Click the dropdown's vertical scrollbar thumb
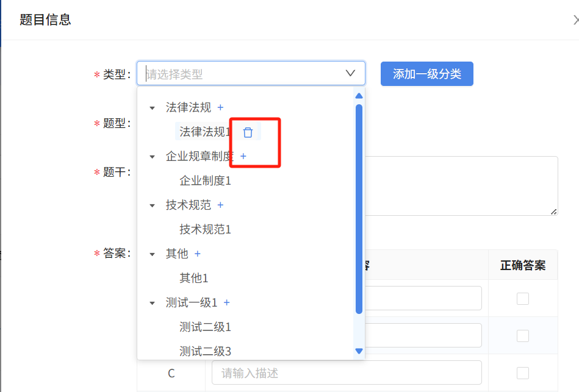This screenshot has height=392, width=579. 359,207
